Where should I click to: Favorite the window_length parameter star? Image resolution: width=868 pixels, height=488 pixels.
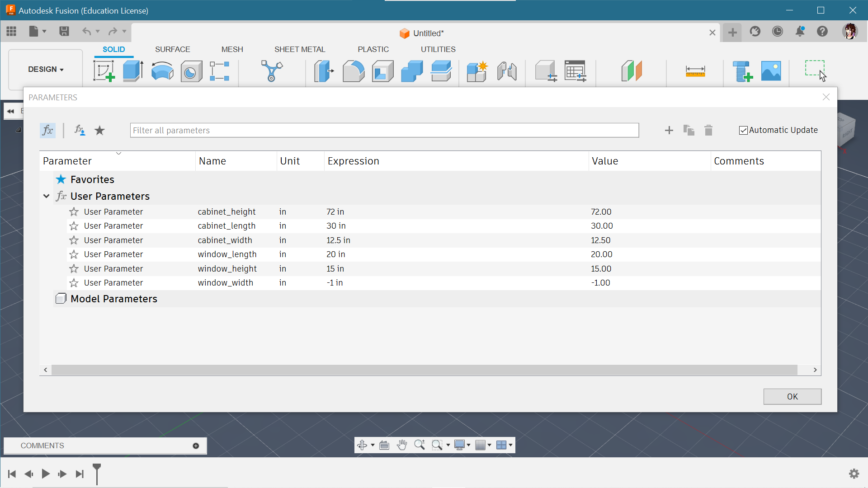(74, 254)
